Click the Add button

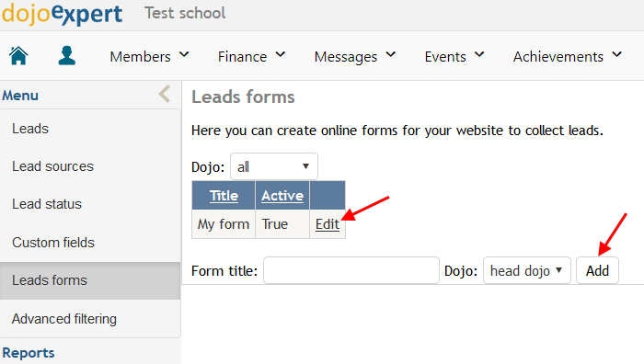coord(597,270)
